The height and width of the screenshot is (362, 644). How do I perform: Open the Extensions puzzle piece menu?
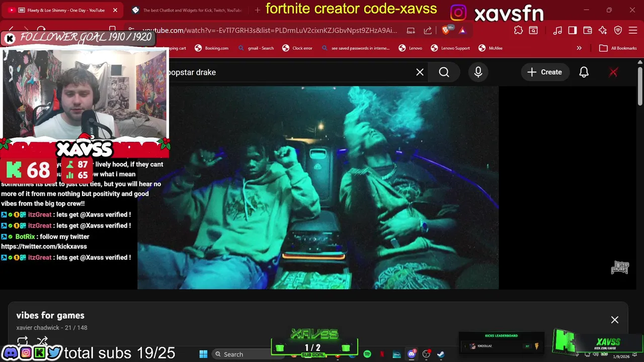coord(518,31)
